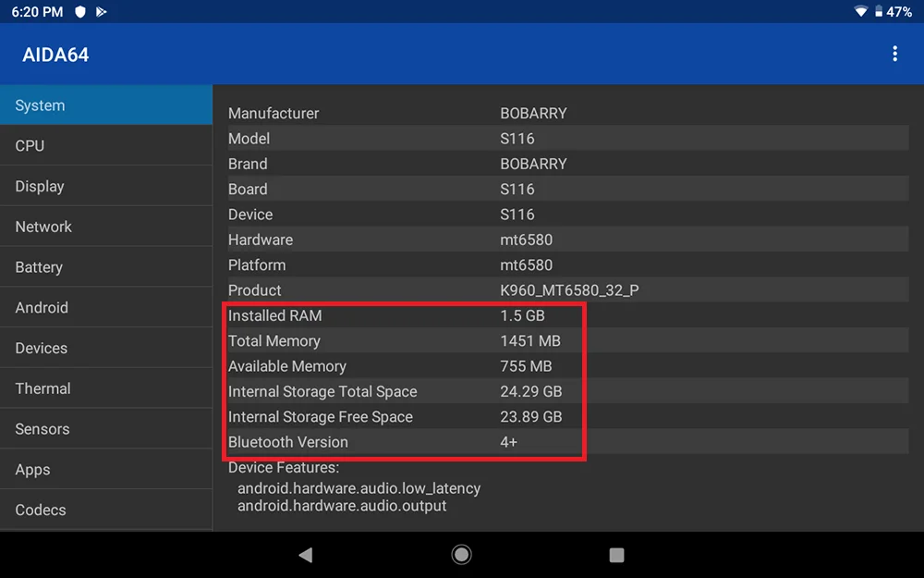
Task: Tap the Android back navigation button
Action: tap(305, 554)
